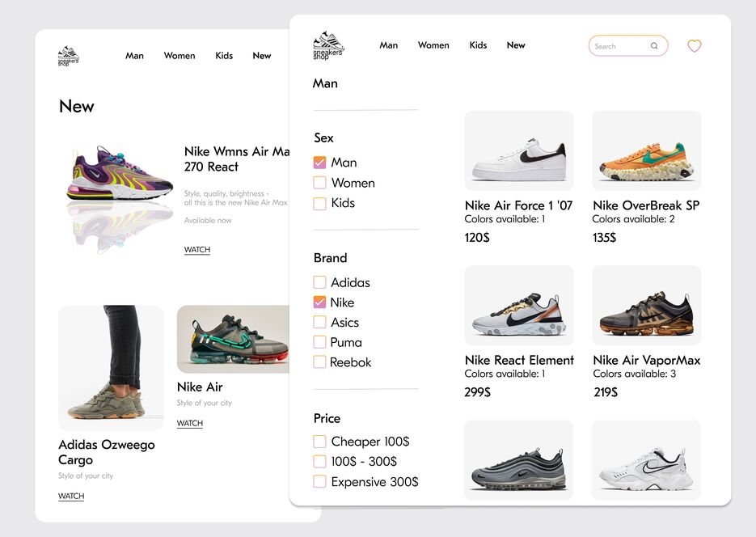Click the sneakers shop logo on the front page
Viewport: 756px width, 537px height.
tap(328, 45)
